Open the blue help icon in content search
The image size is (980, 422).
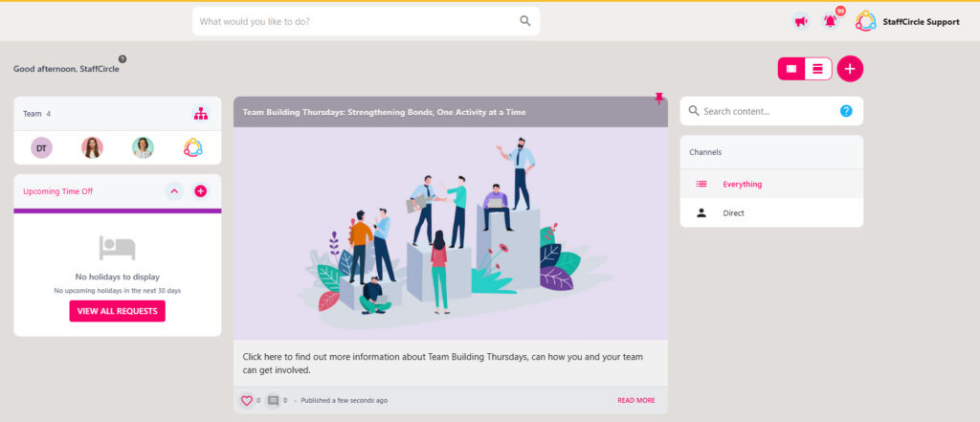[x=846, y=111]
